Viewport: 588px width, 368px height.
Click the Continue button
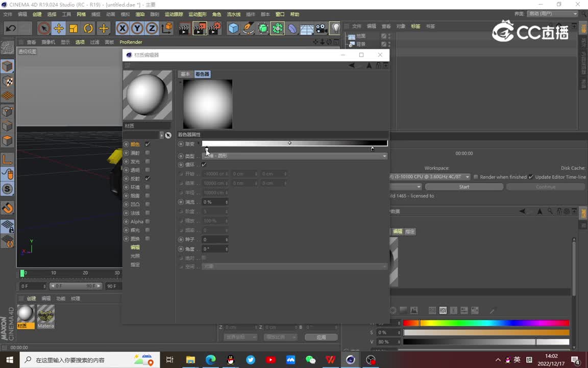(x=546, y=187)
